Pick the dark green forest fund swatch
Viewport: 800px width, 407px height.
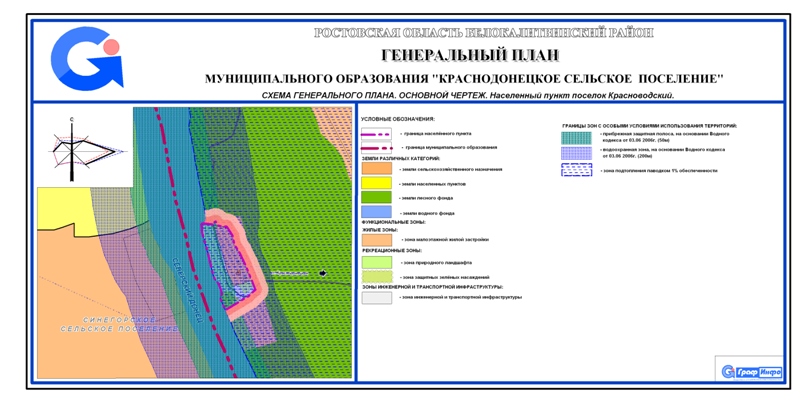378,198
